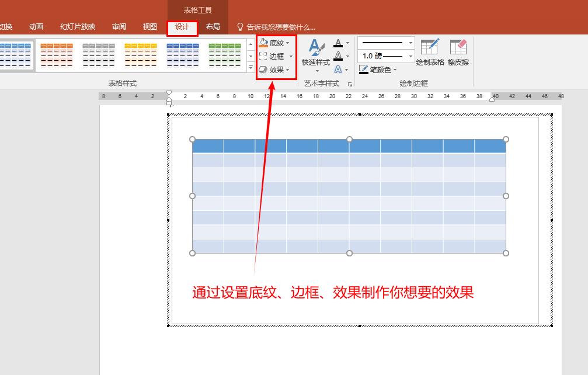Click the table's right-middle resize handle
The height and width of the screenshot is (375, 588).
coord(506,196)
